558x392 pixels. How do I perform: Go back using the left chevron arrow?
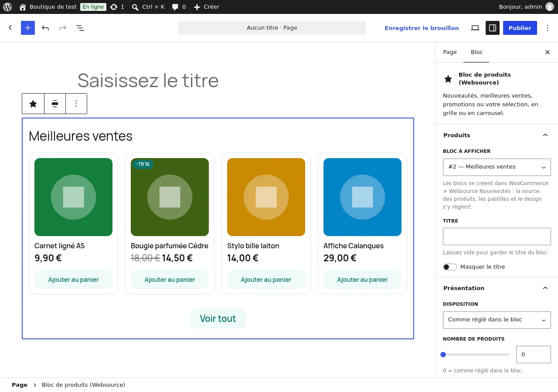(10, 28)
